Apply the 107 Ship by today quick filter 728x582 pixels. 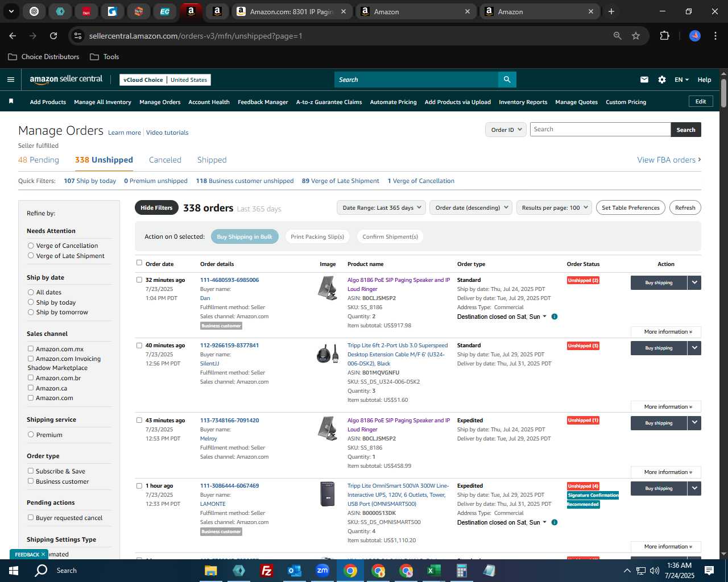coord(90,181)
